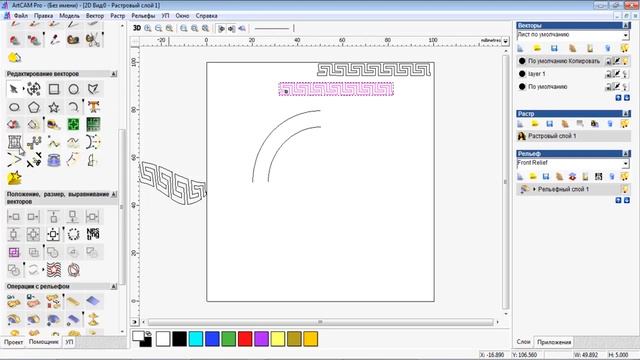This screenshot has width=640, height=360.
Task: Toggle visibility bulb of layer 1
Action: tap(625, 74)
